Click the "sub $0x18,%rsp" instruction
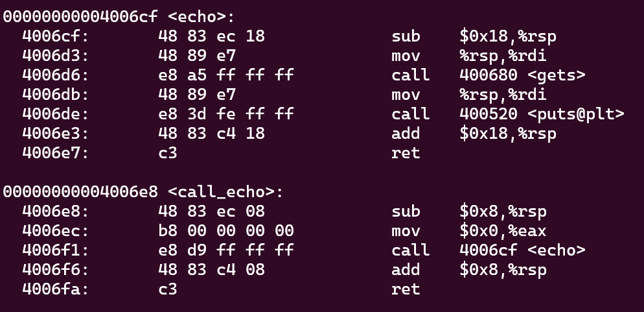Viewport: 644px width, 312px height. 474,36
